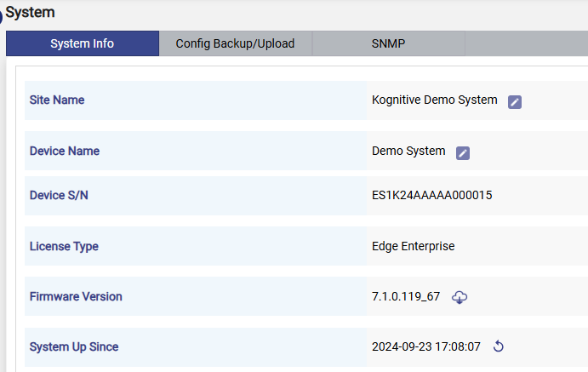Click the System Up Since label

point(74,346)
